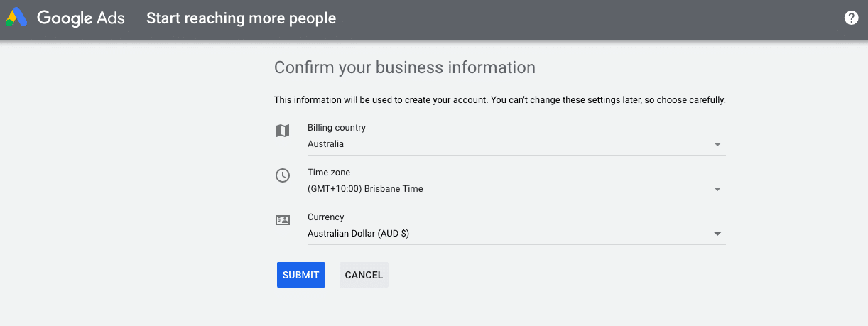868x326 pixels.
Task: Click the money icon beside Currency
Action: (283, 220)
